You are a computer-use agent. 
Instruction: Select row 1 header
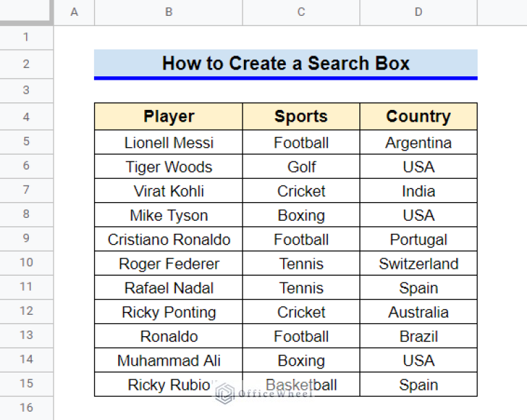26,37
